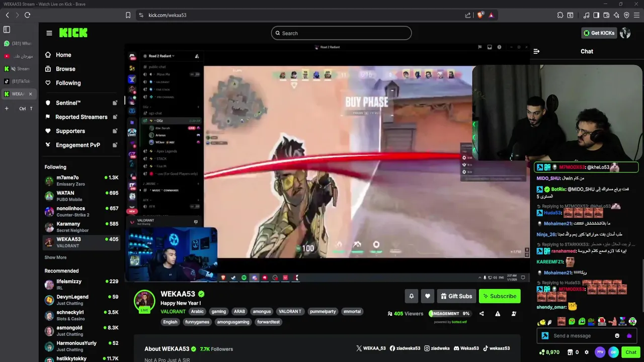Click the browser back arrow
Screen dimensions: 644x362
tap(8, 15)
